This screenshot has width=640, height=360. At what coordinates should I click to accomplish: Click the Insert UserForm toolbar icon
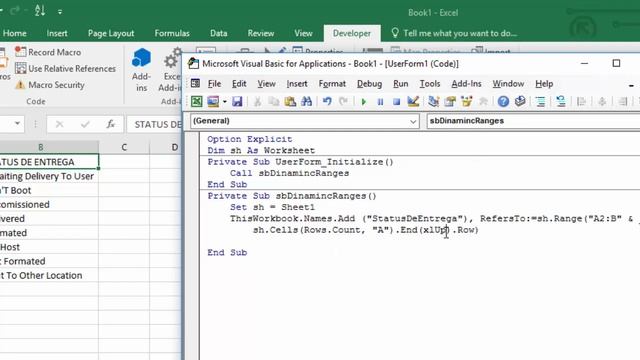pos(213,101)
